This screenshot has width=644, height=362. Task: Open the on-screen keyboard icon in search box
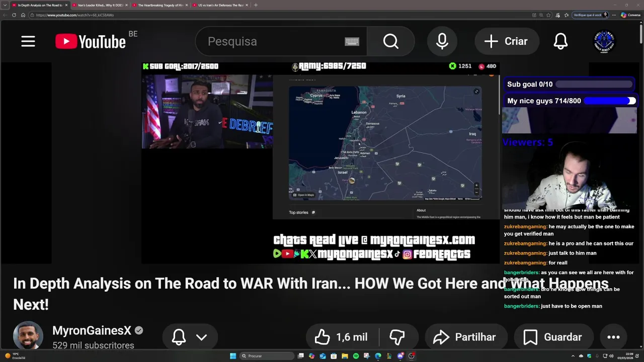coord(352,41)
